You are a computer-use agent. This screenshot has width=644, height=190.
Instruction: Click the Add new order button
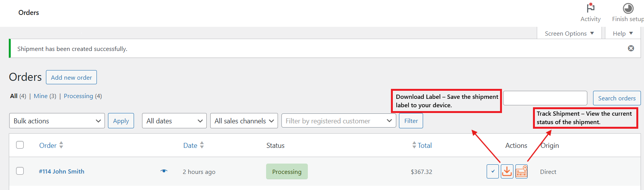pos(71,77)
